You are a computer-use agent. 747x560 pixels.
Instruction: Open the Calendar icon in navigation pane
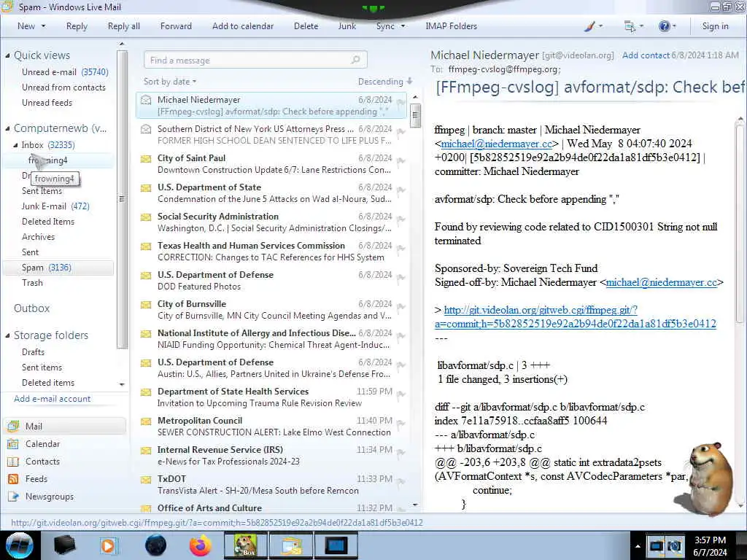pyautogui.click(x=13, y=444)
